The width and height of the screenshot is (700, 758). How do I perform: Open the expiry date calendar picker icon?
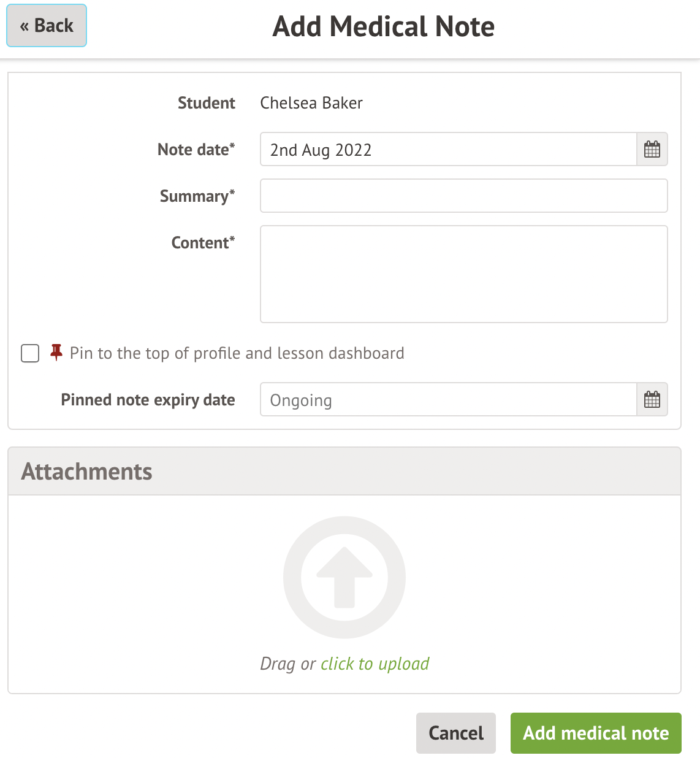pyautogui.click(x=652, y=400)
